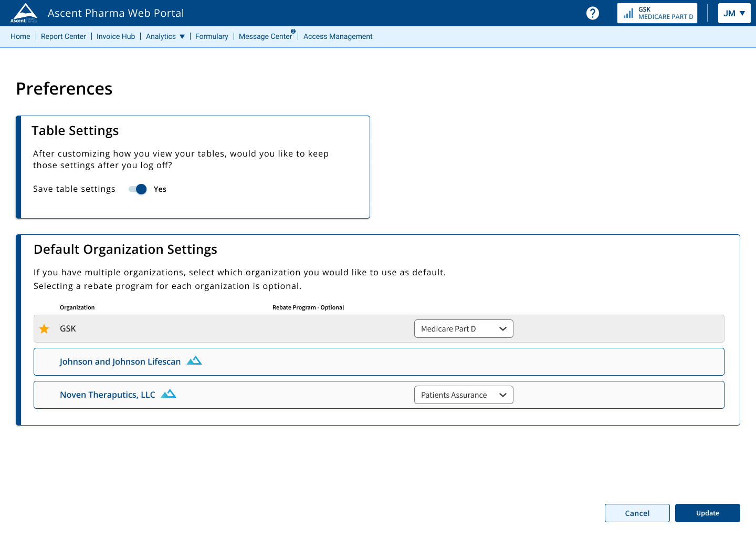756x538 pixels.
Task: Open Access Management
Action: pyautogui.click(x=338, y=36)
